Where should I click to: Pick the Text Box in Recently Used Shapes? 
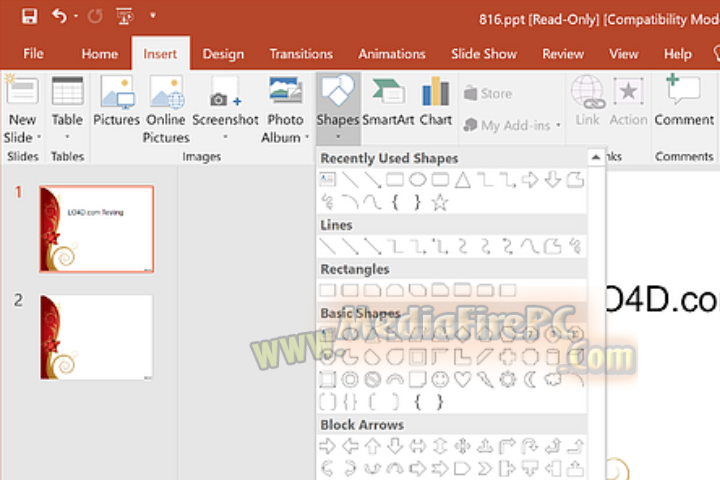(x=327, y=179)
